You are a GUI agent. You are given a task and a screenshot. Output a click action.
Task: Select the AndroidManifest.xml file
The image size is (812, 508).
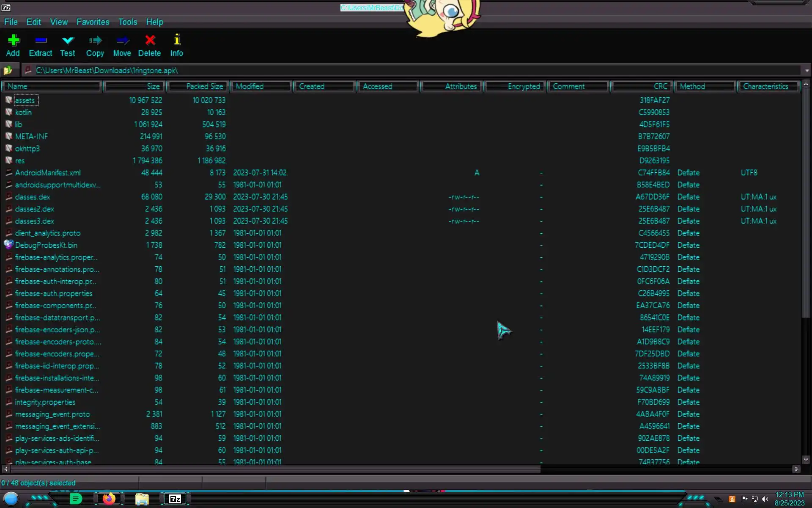coord(48,173)
